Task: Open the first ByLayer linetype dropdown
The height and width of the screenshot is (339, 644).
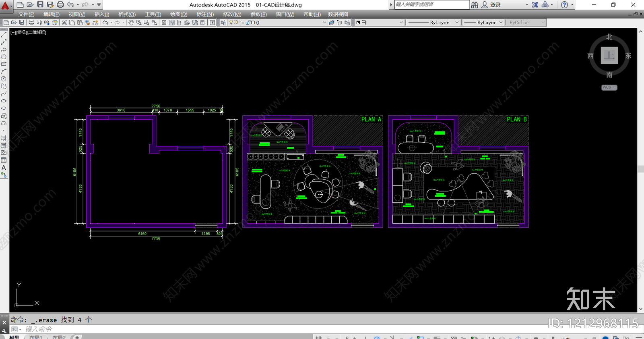Action: (x=433, y=23)
